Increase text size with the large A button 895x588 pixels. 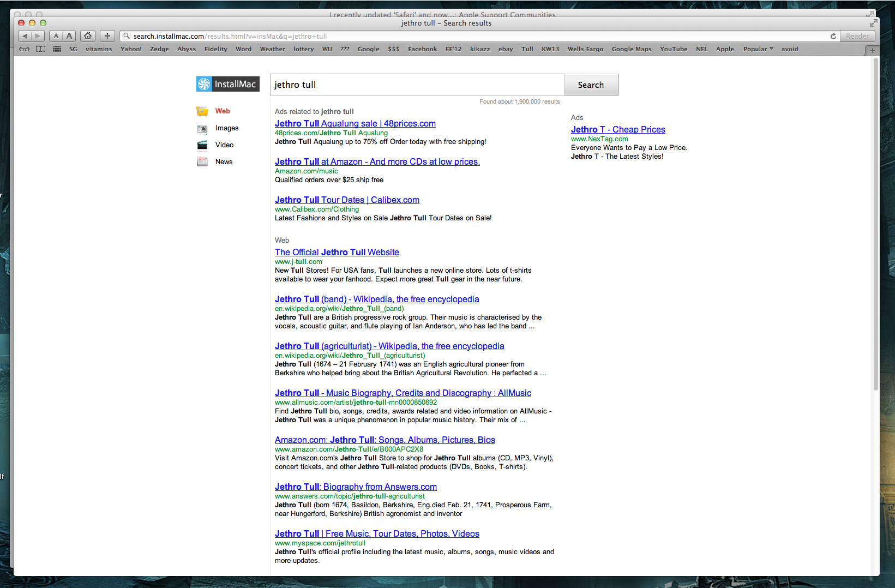[x=69, y=36]
